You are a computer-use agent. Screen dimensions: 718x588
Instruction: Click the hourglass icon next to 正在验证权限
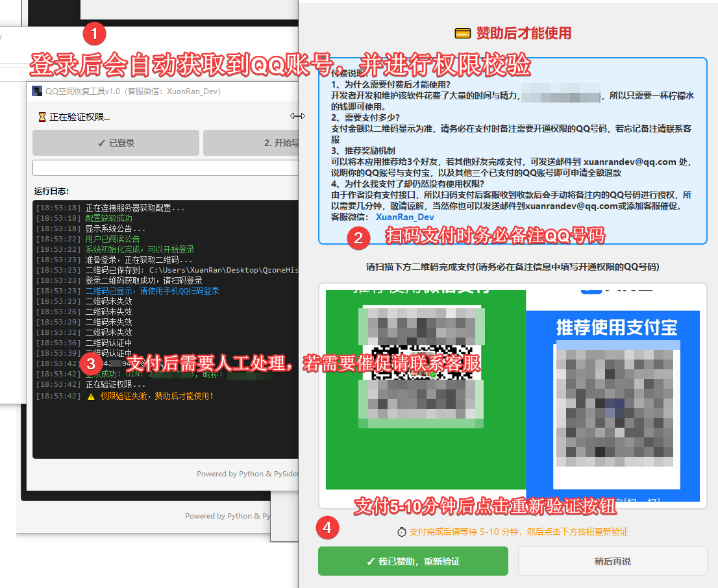tap(42, 117)
